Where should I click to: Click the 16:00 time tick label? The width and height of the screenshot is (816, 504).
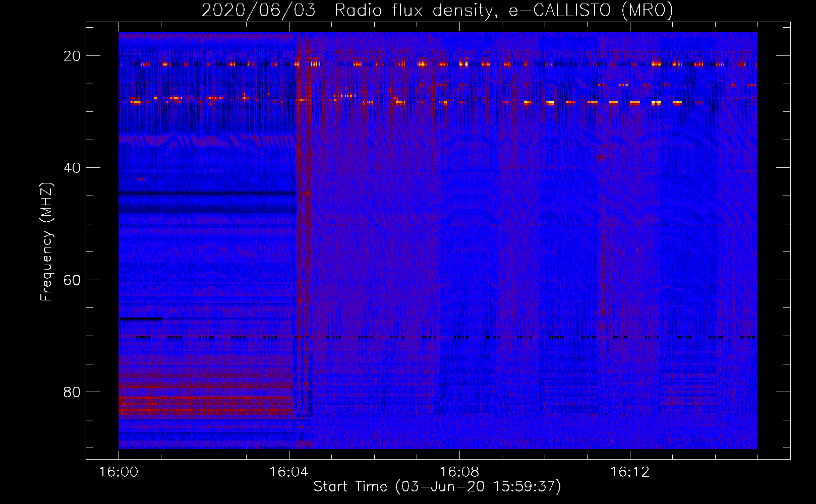(x=119, y=472)
